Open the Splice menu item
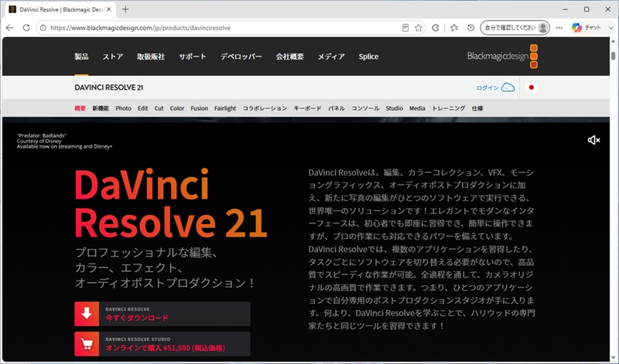Image resolution: width=619 pixels, height=364 pixels. click(x=368, y=56)
